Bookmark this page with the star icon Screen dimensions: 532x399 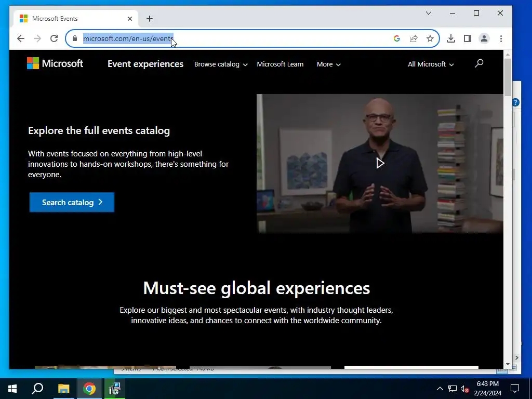point(430,38)
